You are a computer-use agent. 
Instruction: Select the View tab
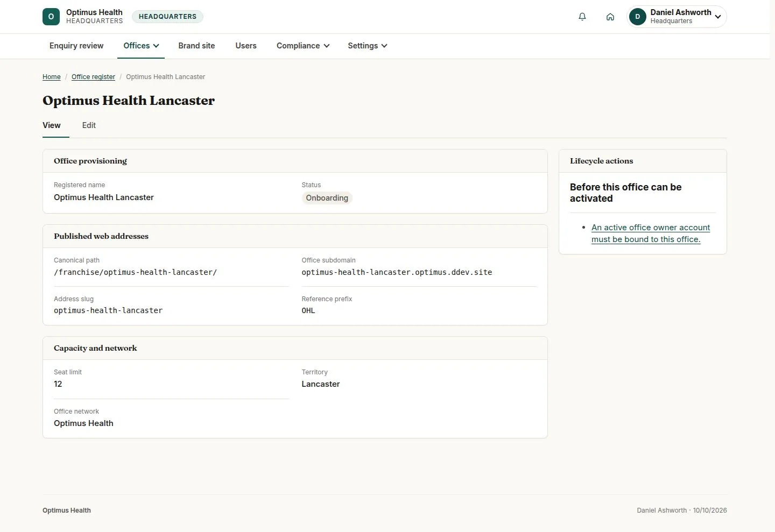click(52, 125)
